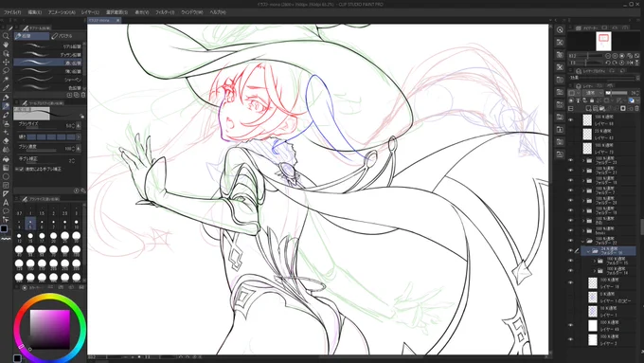Toggle visibility of レイヤー 2
The image size is (644, 363).
570,339
